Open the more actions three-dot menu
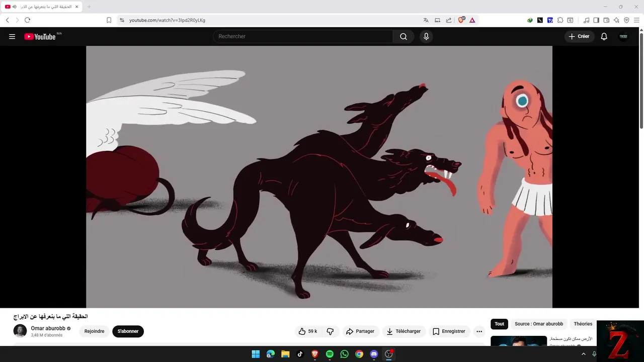The image size is (644, 362). pos(479,331)
